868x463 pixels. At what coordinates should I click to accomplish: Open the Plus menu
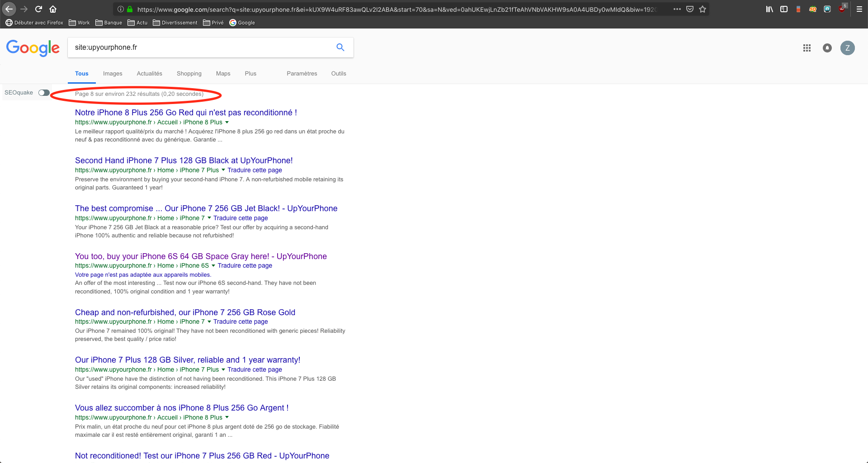coord(250,74)
